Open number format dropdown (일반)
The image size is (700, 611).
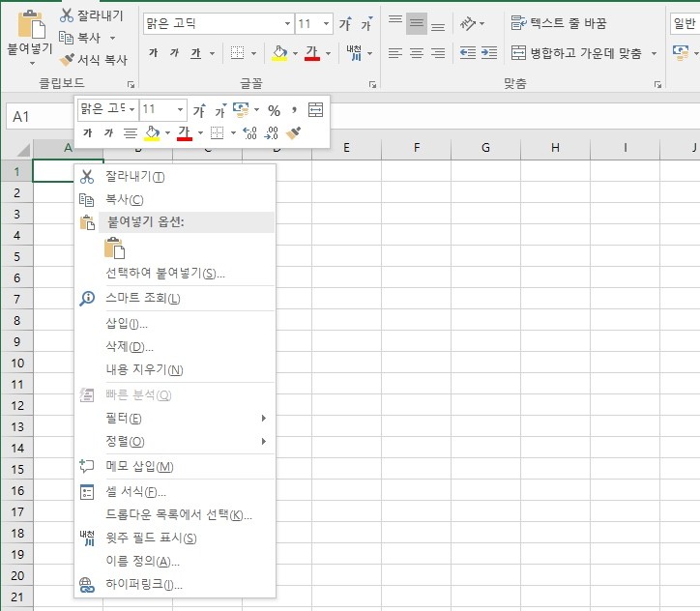click(685, 23)
